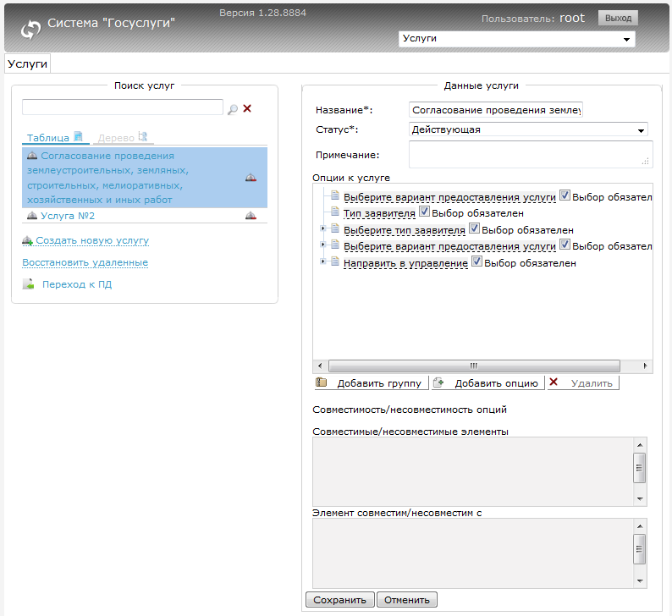The image size is (672, 616).
Task: Click Добавить группу button
Action: tap(372, 383)
